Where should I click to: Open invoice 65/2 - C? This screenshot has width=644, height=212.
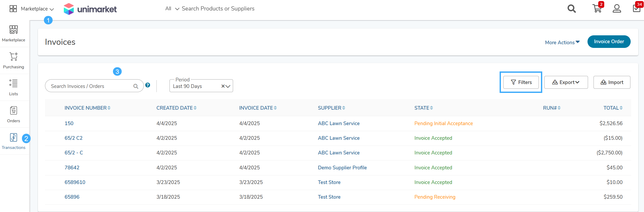click(x=74, y=153)
